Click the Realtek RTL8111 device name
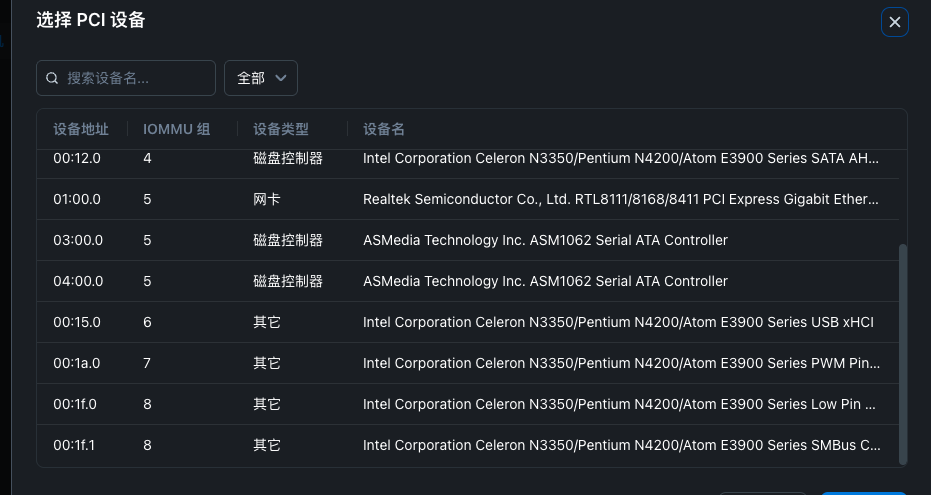This screenshot has width=931, height=495. 620,199
